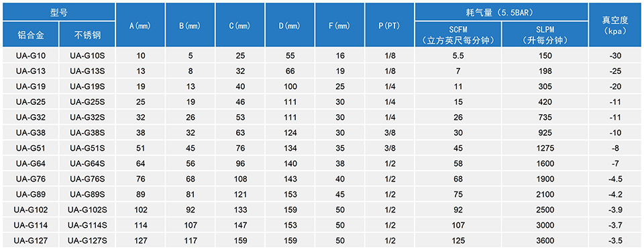The image size is (644, 250).
Task: Click the D(mm) column header
Action: [290, 25]
